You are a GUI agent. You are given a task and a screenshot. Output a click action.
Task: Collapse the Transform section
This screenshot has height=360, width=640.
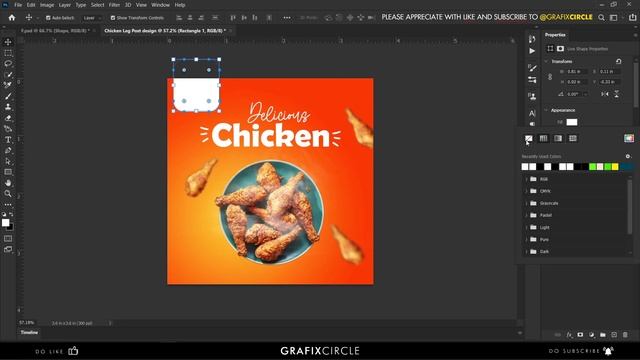coord(546,61)
